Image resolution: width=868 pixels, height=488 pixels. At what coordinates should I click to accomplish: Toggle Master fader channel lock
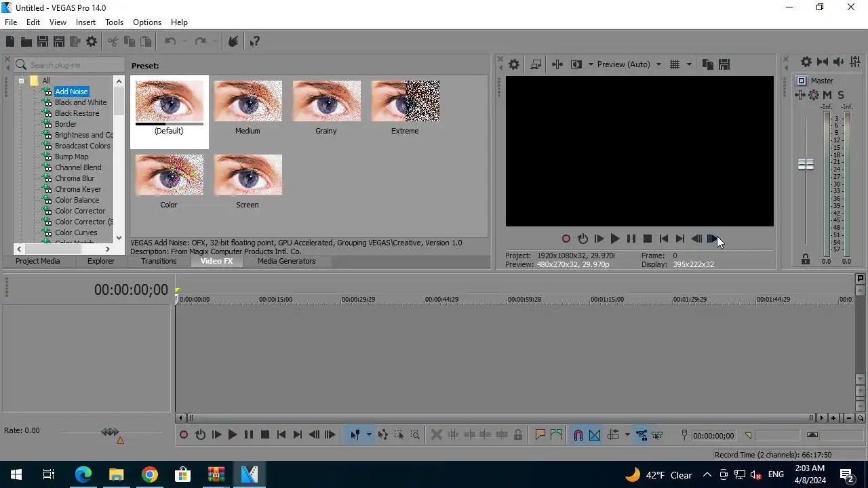coord(806,260)
